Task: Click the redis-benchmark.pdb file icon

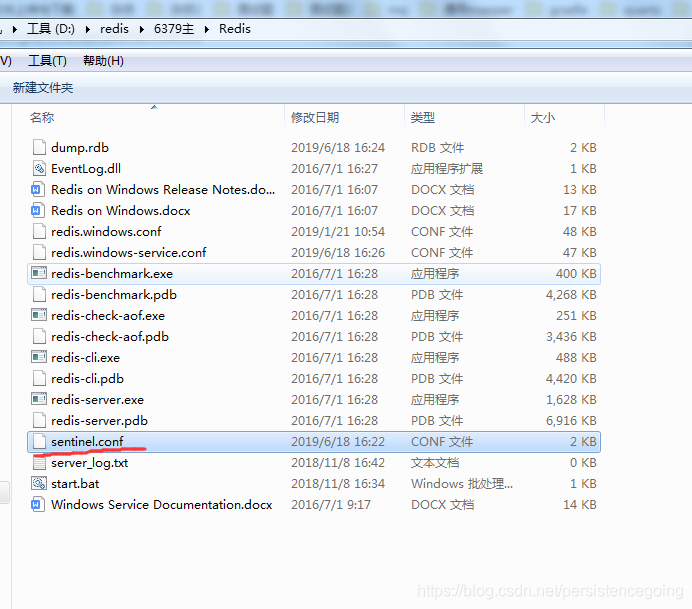Action: 39,294
